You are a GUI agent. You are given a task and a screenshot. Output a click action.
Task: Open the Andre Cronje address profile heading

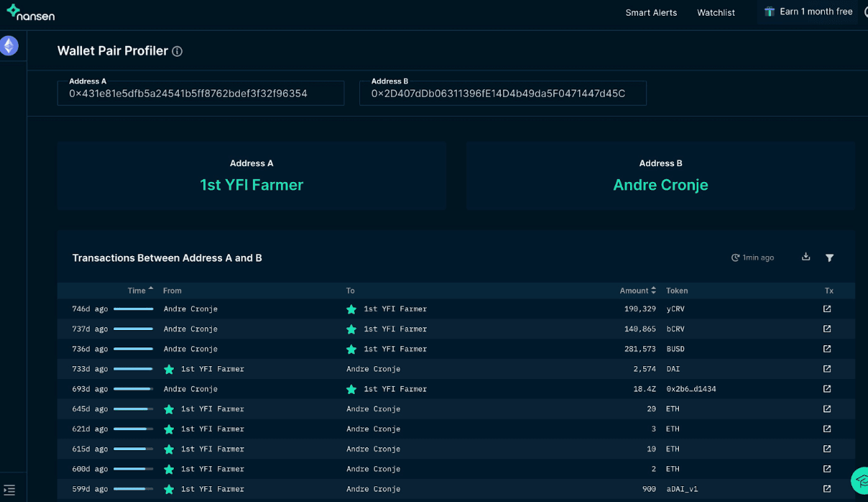[x=660, y=185]
